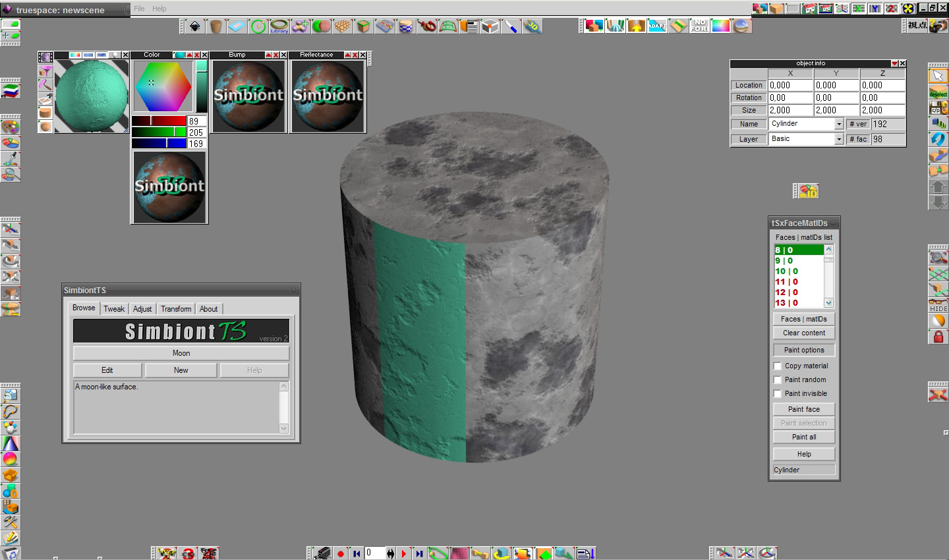Select the 3D text tool icon
The height and width of the screenshot is (560, 949).
tap(532, 26)
